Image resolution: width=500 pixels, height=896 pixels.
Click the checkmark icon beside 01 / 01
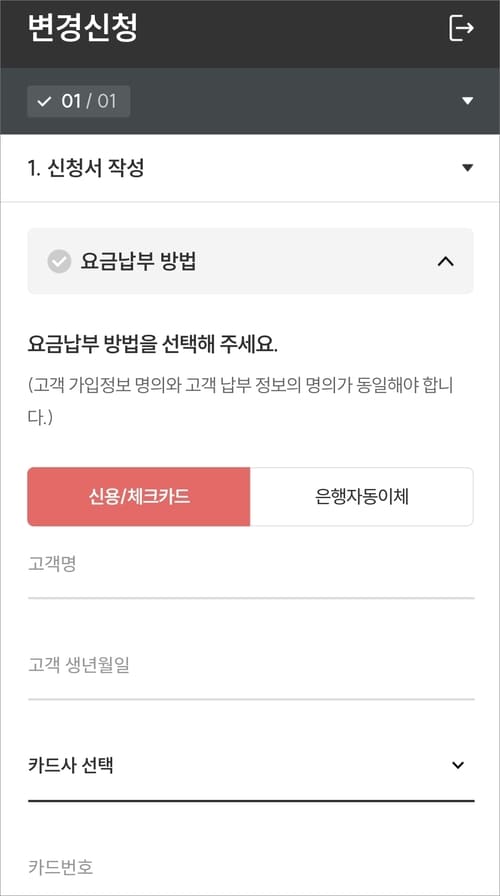click(44, 102)
